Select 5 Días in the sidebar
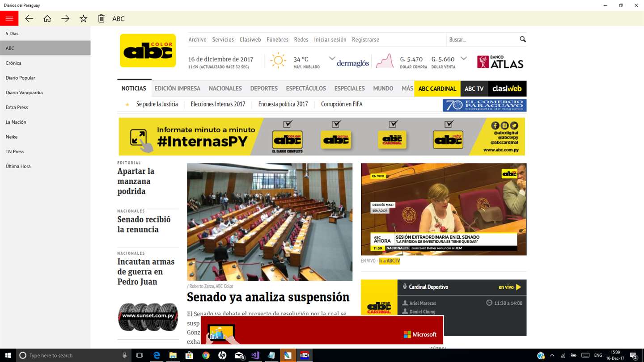This screenshot has height=362, width=644. click(45, 34)
